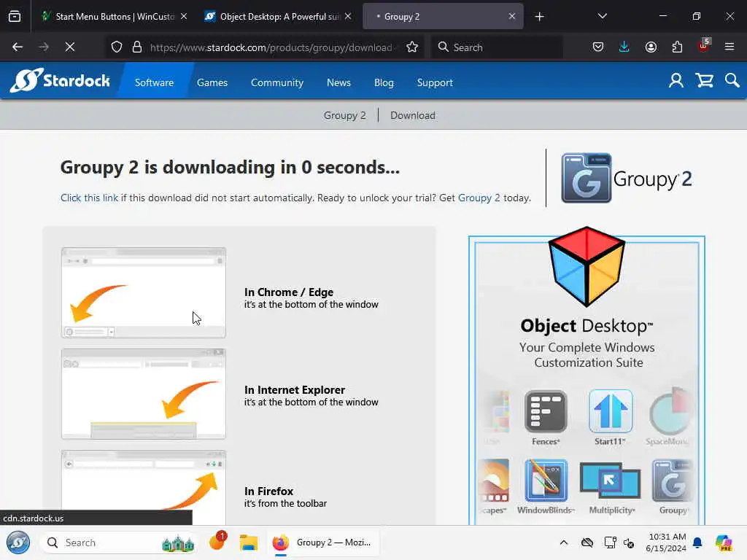Click the URL address bar

[270, 47]
